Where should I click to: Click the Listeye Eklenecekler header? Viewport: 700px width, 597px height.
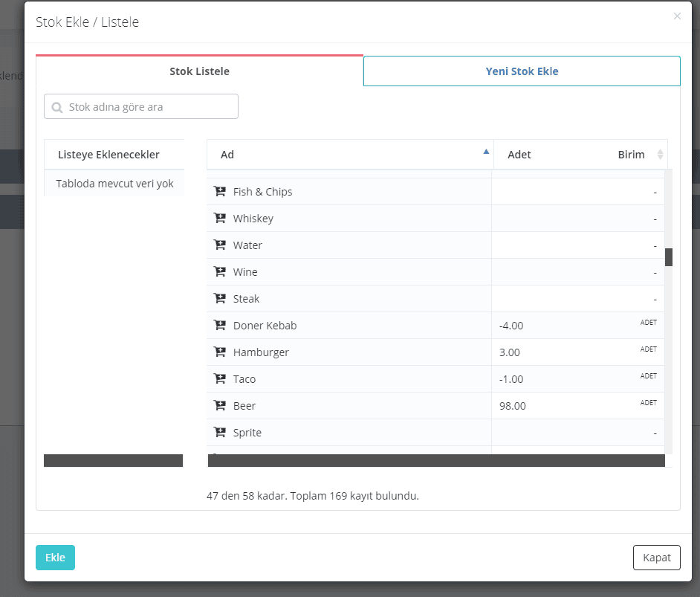click(108, 155)
